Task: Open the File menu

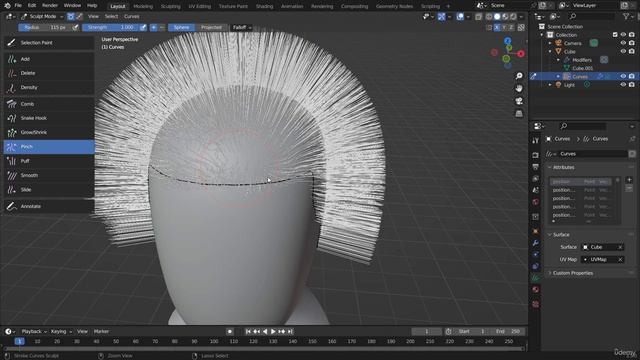Action: pos(18,6)
